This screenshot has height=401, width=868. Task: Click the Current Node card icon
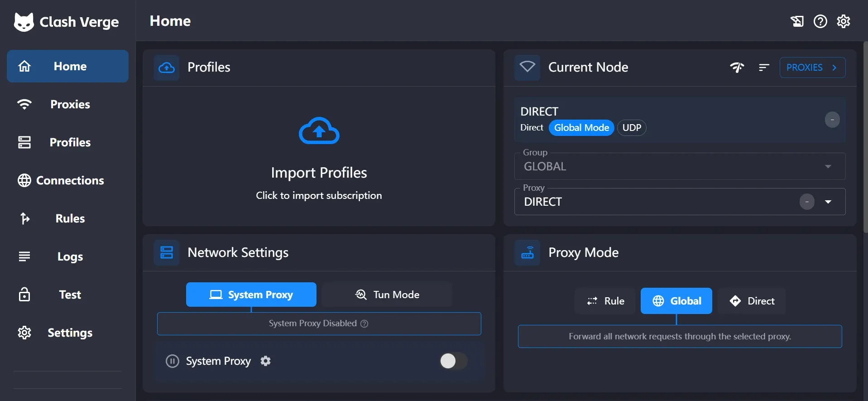click(x=527, y=68)
